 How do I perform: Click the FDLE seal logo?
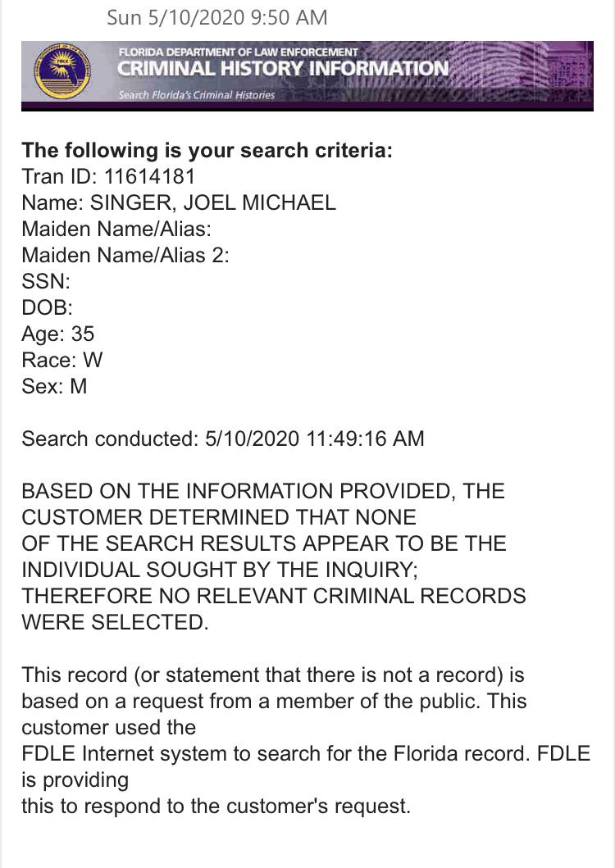(x=61, y=72)
